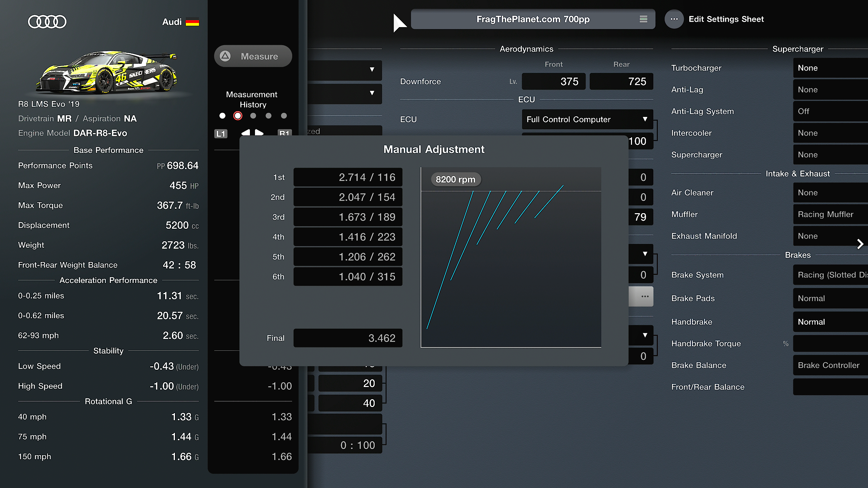The height and width of the screenshot is (488, 868).
Task: Select the Handbrake Torque field
Action: [x=831, y=343]
